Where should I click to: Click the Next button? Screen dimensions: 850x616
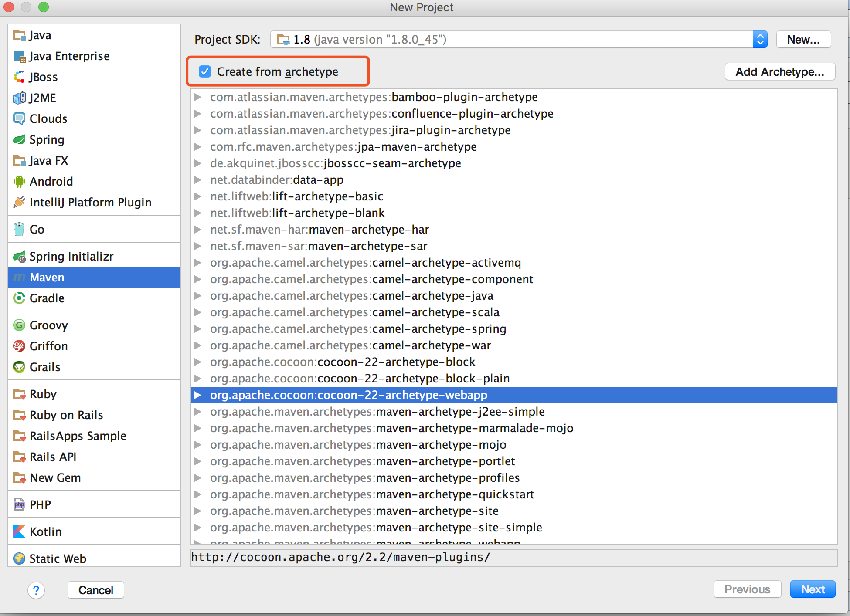click(x=813, y=589)
